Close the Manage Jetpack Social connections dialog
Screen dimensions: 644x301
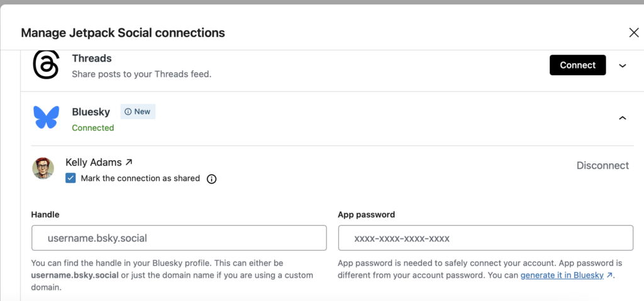[633, 33]
